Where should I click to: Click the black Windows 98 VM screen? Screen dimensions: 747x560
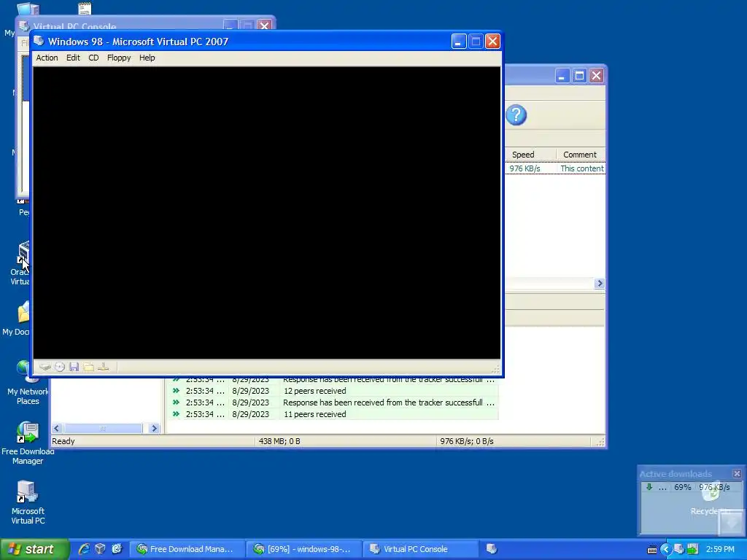click(x=267, y=212)
